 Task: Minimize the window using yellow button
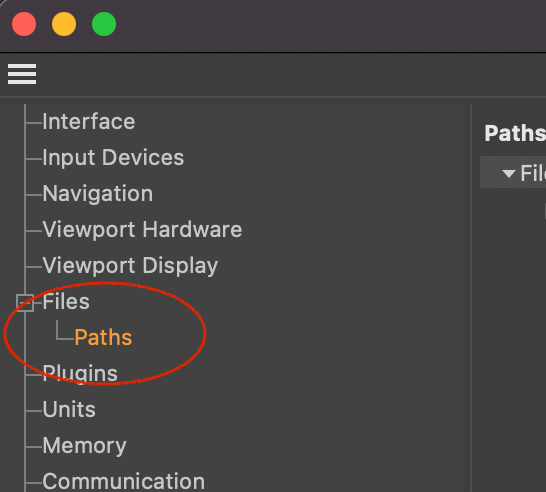pos(64,24)
